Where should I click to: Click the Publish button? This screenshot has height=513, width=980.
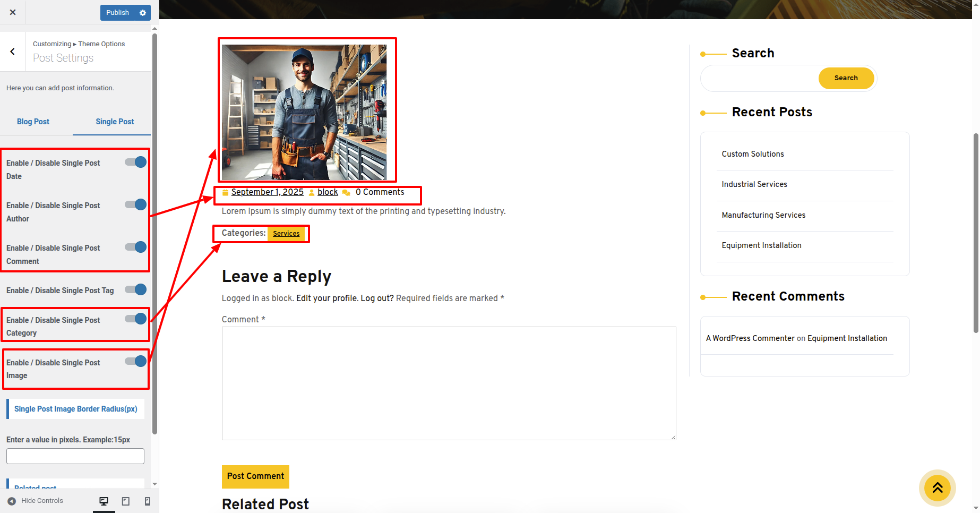pos(117,13)
